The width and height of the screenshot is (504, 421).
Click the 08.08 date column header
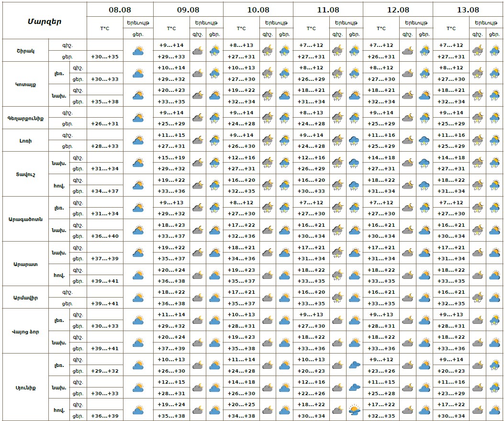click(120, 10)
